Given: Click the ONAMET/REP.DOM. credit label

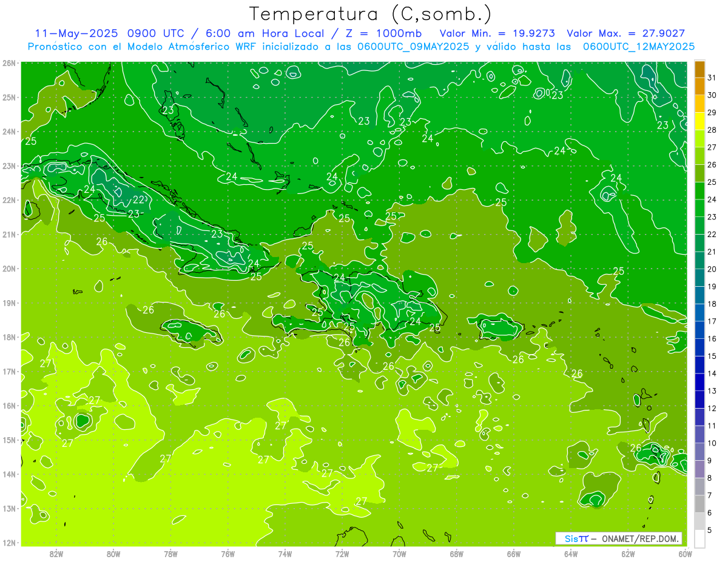Looking at the screenshot, I should pyautogui.click(x=640, y=538).
